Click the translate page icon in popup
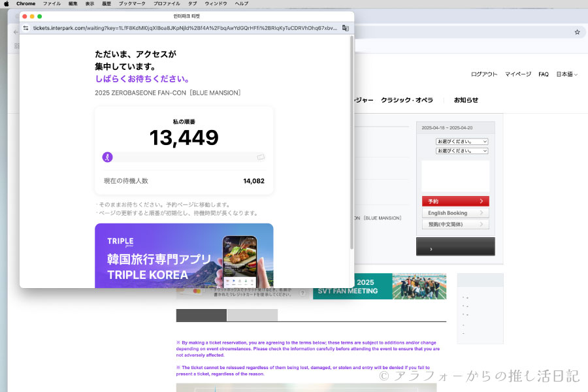588x392 pixels. click(x=346, y=28)
